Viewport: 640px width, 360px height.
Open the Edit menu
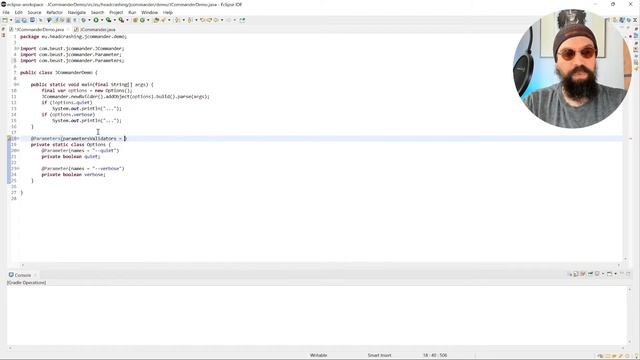18,12
